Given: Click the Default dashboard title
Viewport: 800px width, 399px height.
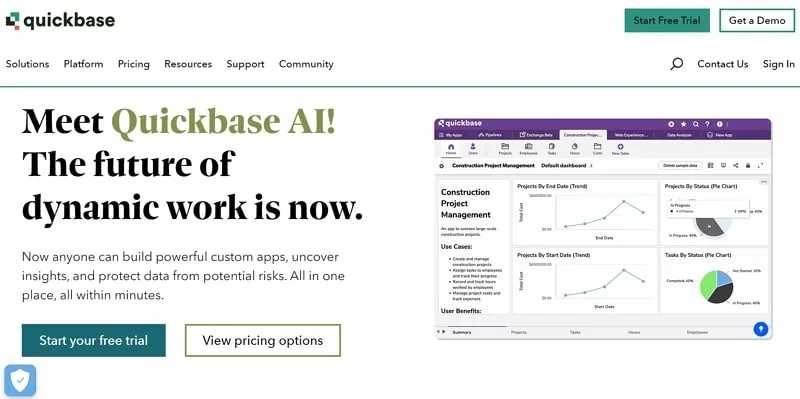Looking at the screenshot, I should (565, 165).
